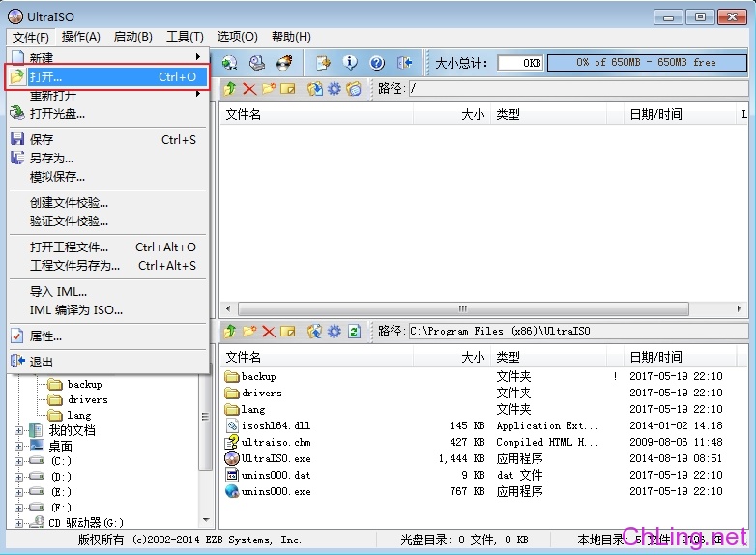Click the rename icon in local pane toolbar
The width and height of the screenshot is (756, 555).
[288, 332]
